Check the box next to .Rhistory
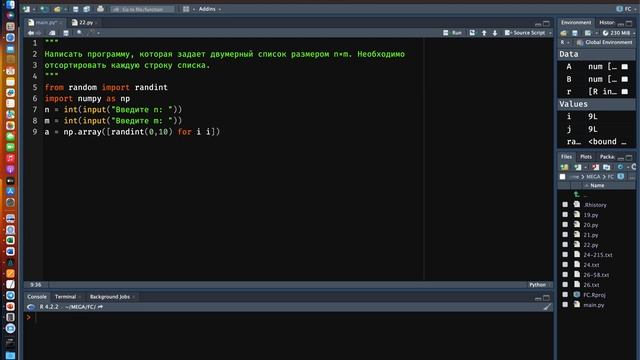 click(565, 204)
